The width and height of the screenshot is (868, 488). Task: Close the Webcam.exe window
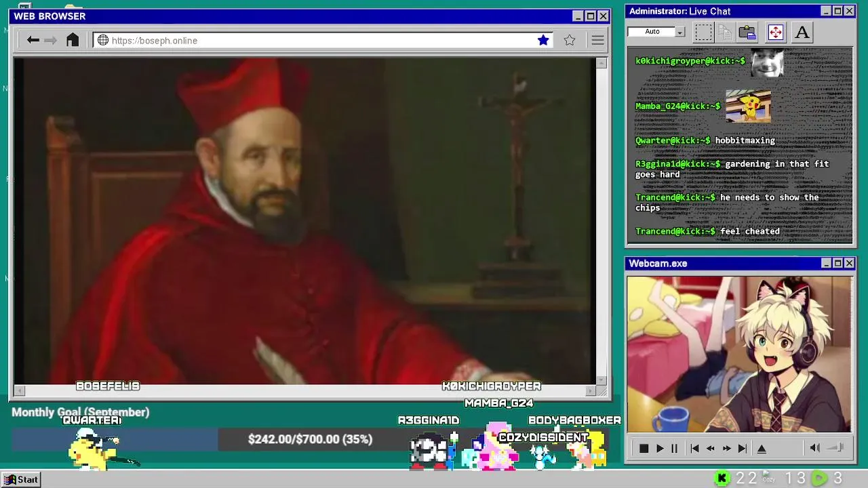(849, 263)
